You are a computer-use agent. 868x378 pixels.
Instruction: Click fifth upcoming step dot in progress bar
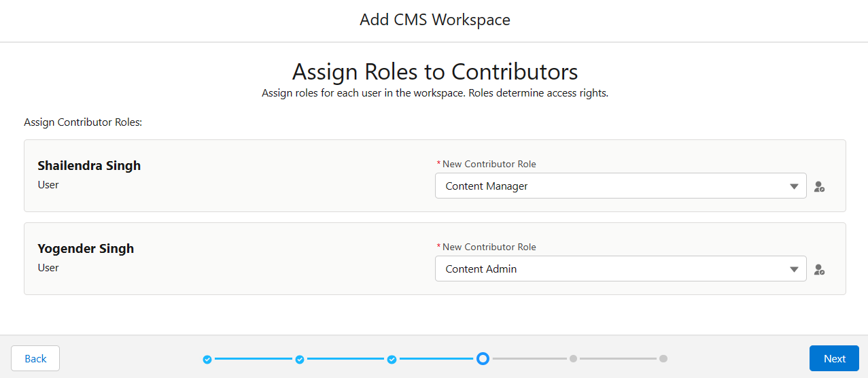pyautogui.click(x=574, y=358)
